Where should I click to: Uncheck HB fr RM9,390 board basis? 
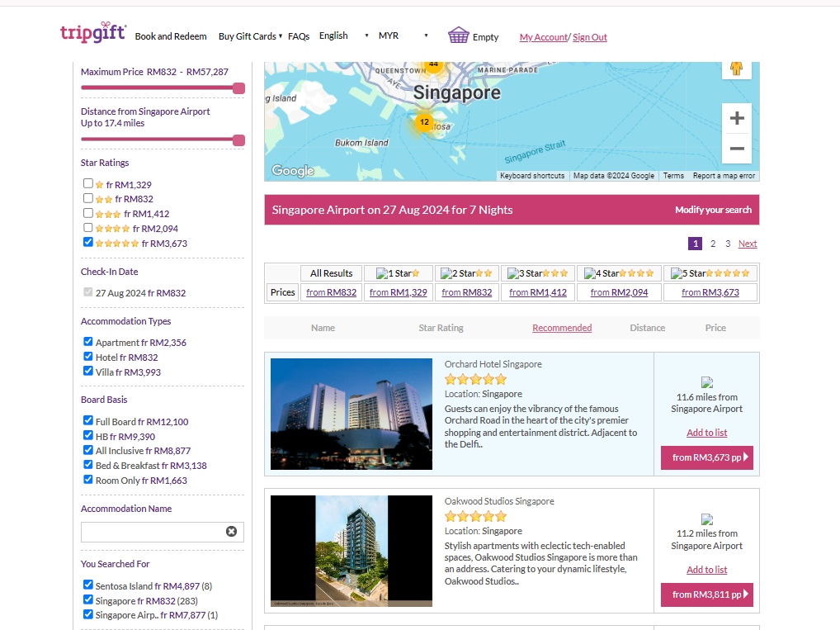(x=88, y=435)
